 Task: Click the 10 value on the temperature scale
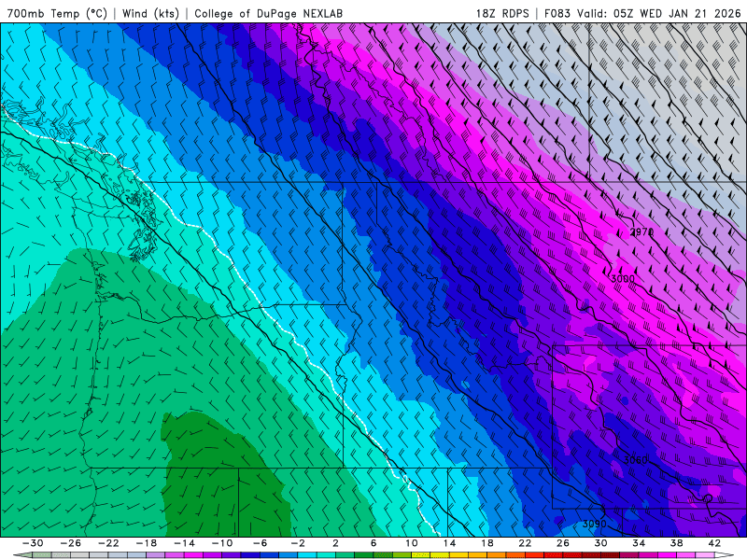pyautogui.click(x=412, y=543)
